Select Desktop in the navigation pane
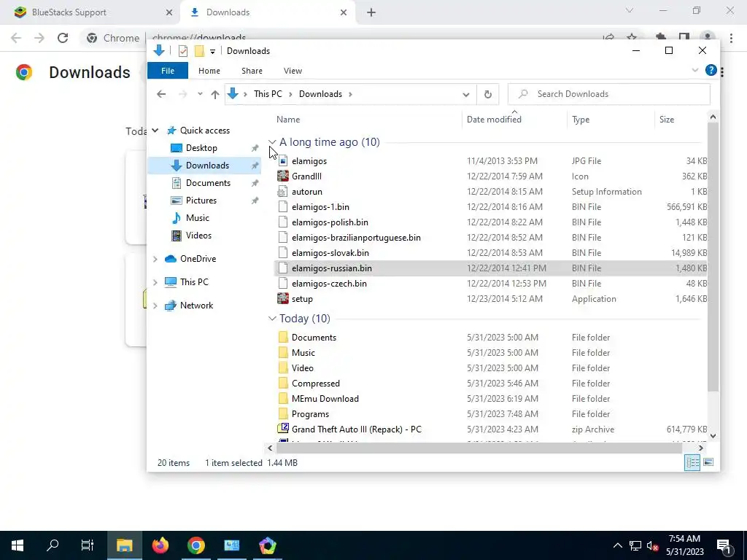The height and width of the screenshot is (560, 747). coord(201,147)
